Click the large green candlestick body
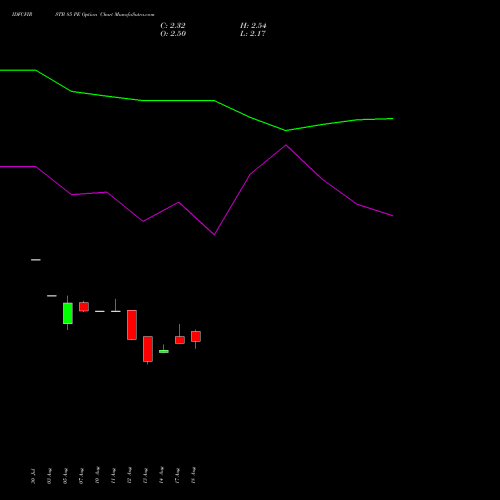 point(68,313)
